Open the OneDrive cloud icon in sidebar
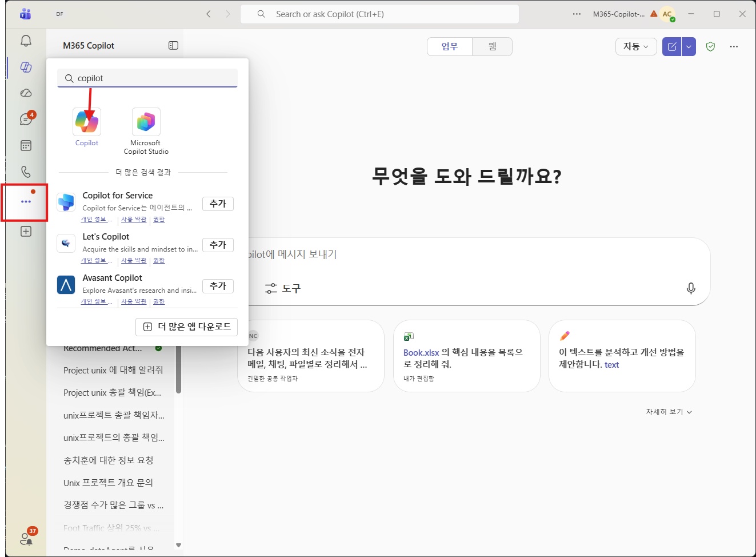This screenshot has width=756, height=557. pos(26,93)
